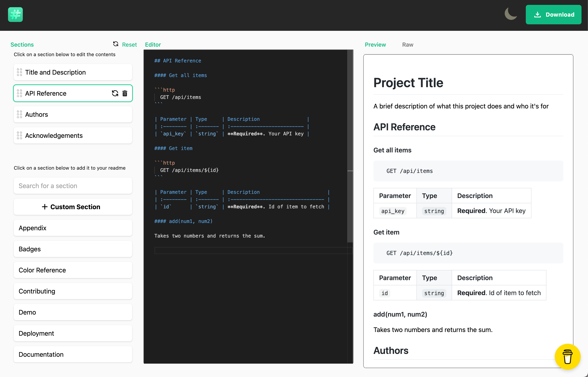Image resolution: width=588 pixels, height=377 pixels.
Task: Click the 'Required. Id of item to fetch' cell
Action: [499, 293]
